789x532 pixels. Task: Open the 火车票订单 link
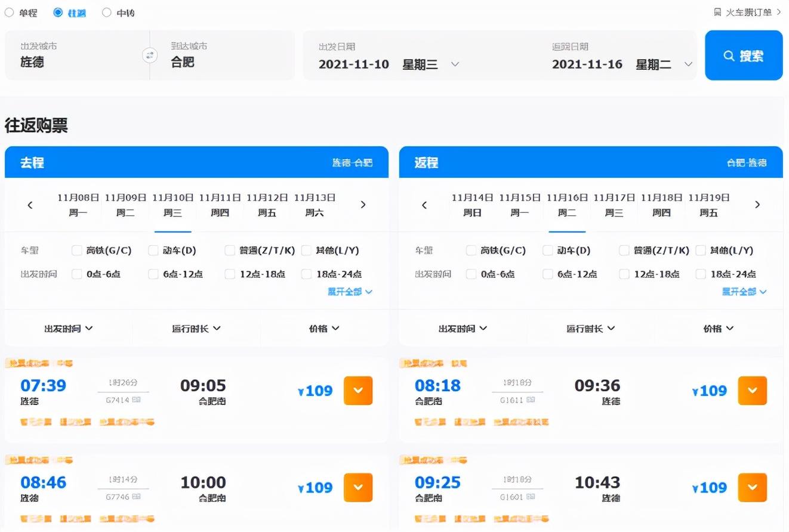748,12
